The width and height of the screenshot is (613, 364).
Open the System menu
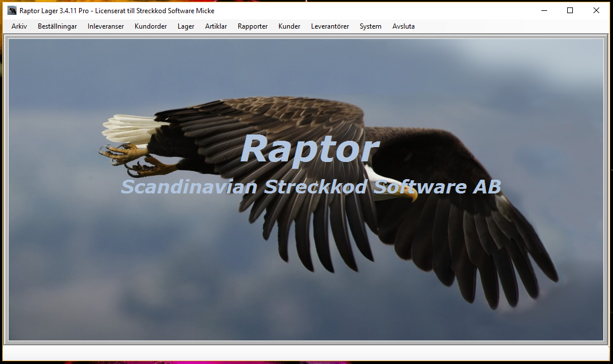[x=370, y=26]
